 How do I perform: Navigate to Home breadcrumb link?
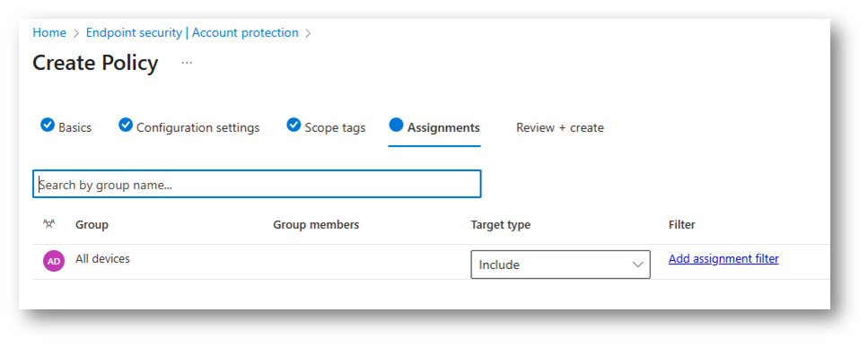click(x=49, y=32)
